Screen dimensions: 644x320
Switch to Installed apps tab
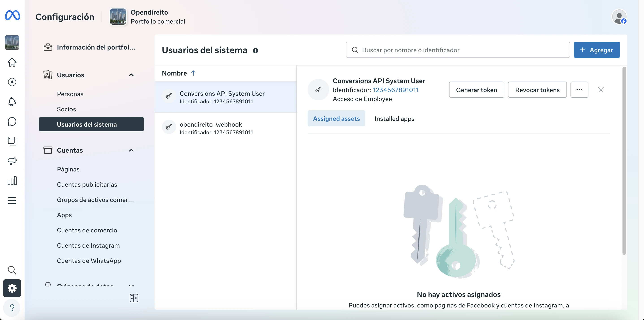click(x=394, y=119)
